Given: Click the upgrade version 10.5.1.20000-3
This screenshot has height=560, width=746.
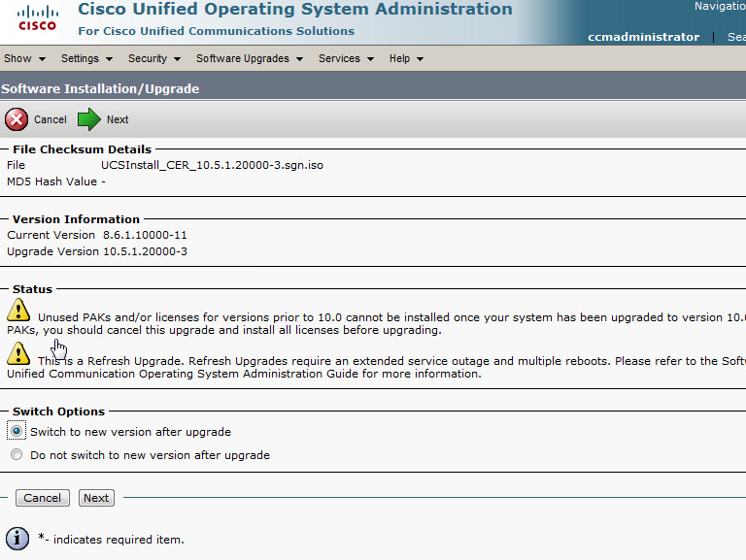Looking at the screenshot, I should 145,251.
